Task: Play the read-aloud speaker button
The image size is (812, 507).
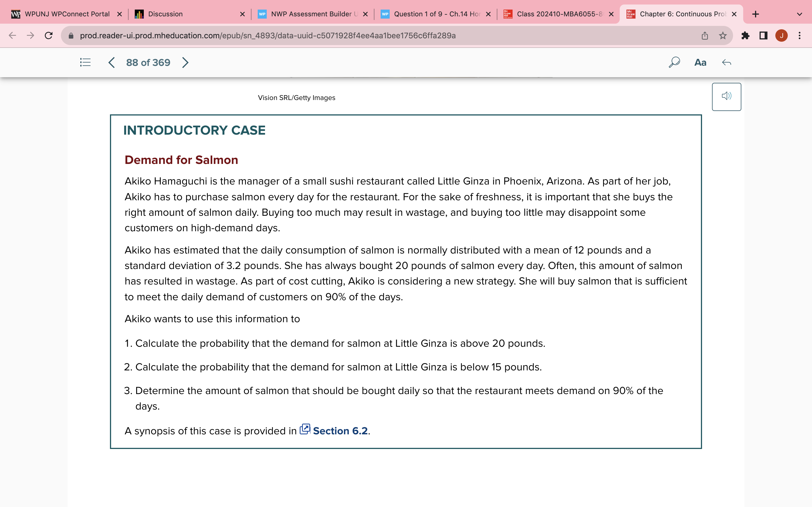Action: coord(726,97)
